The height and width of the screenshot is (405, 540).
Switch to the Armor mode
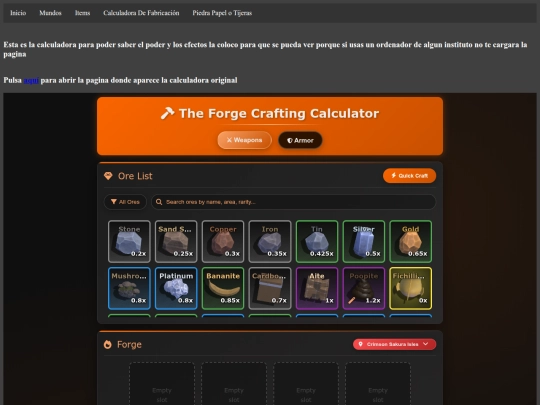(x=300, y=140)
